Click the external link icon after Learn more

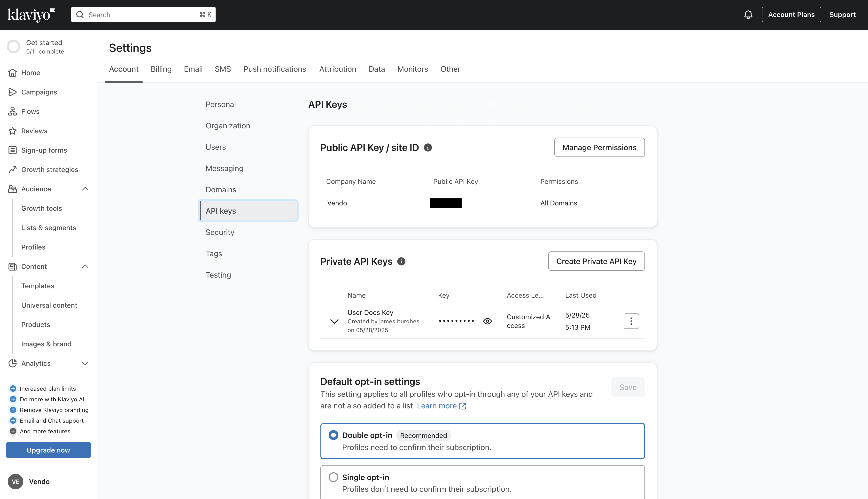(x=462, y=406)
